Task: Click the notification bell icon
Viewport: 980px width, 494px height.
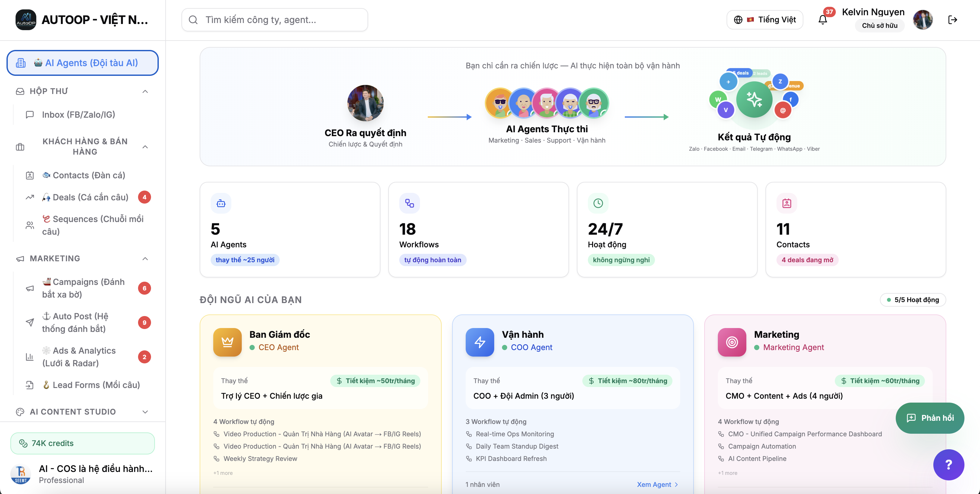Action: [822, 20]
